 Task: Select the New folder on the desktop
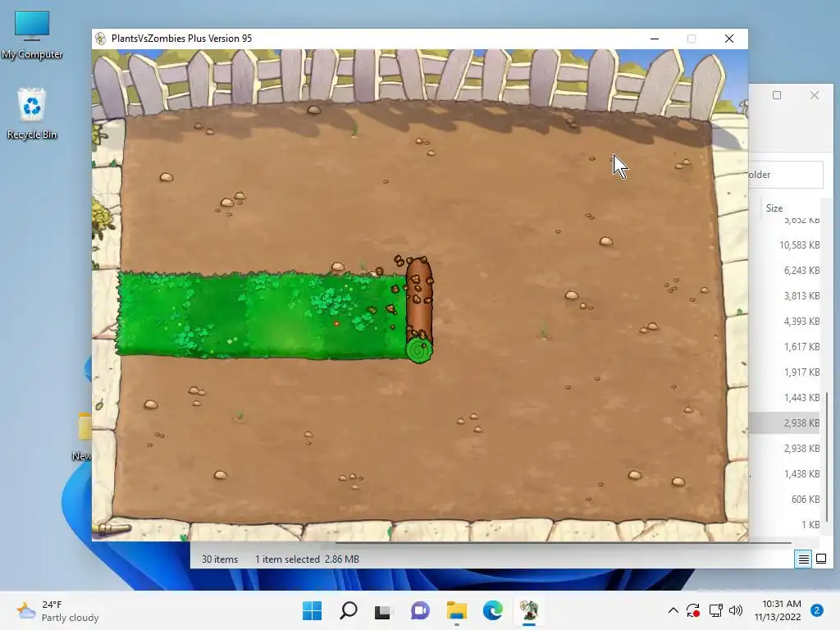pos(83,436)
